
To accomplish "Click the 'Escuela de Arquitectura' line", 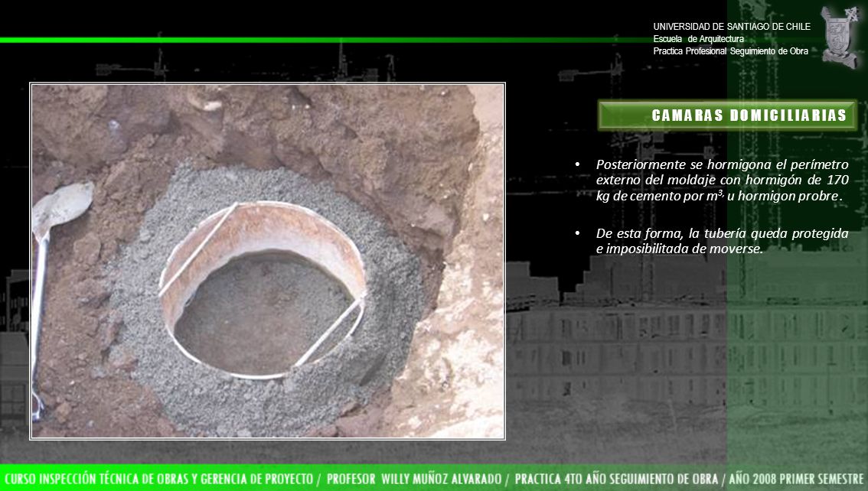I will [698, 39].
